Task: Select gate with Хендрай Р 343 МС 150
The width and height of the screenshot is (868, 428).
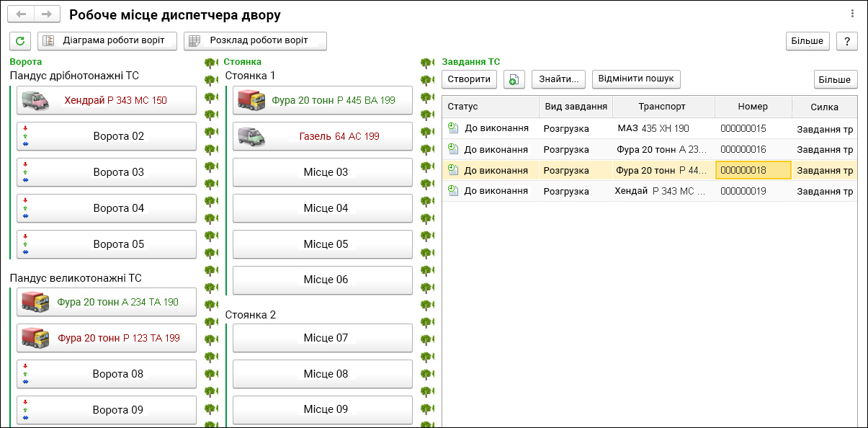Action: coord(107,100)
